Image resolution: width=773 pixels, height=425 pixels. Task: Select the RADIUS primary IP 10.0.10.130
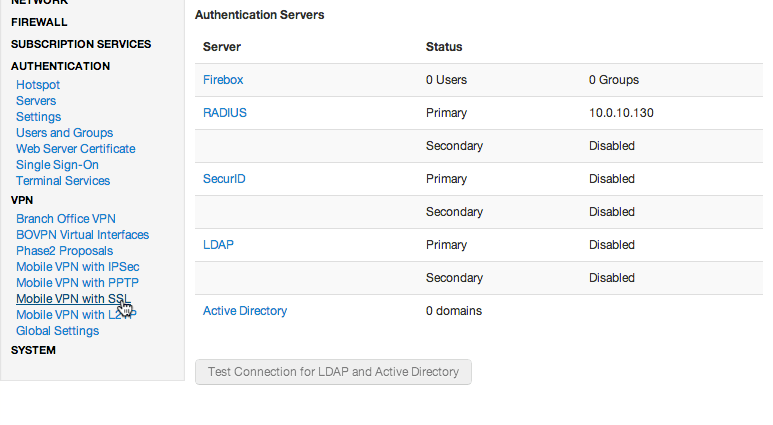coord(621,113)
